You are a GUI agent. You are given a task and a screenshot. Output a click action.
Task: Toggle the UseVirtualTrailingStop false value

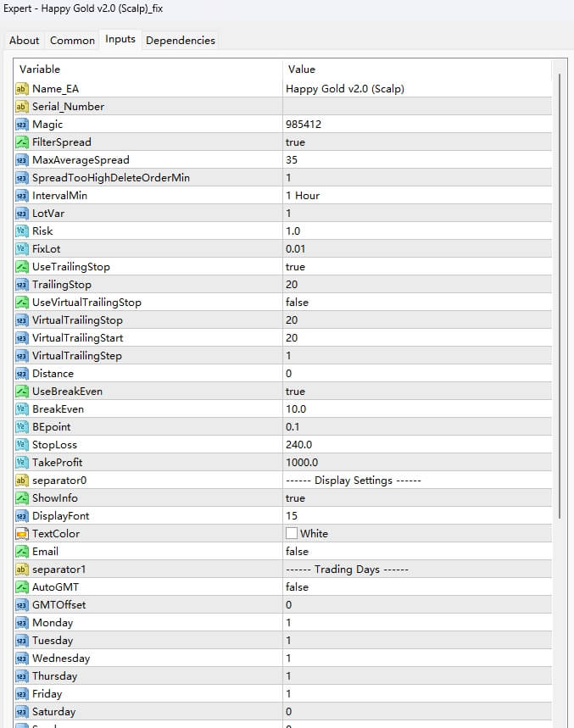pos(297,303)
